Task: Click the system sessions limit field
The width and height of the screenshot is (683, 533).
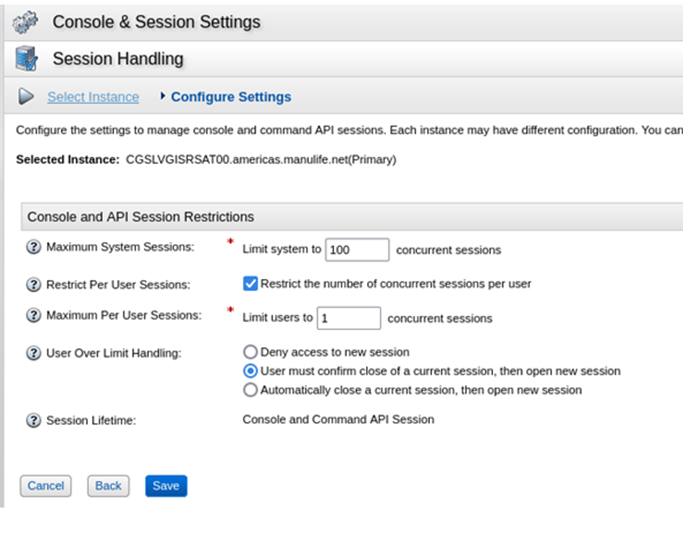Action: [357, 250]
